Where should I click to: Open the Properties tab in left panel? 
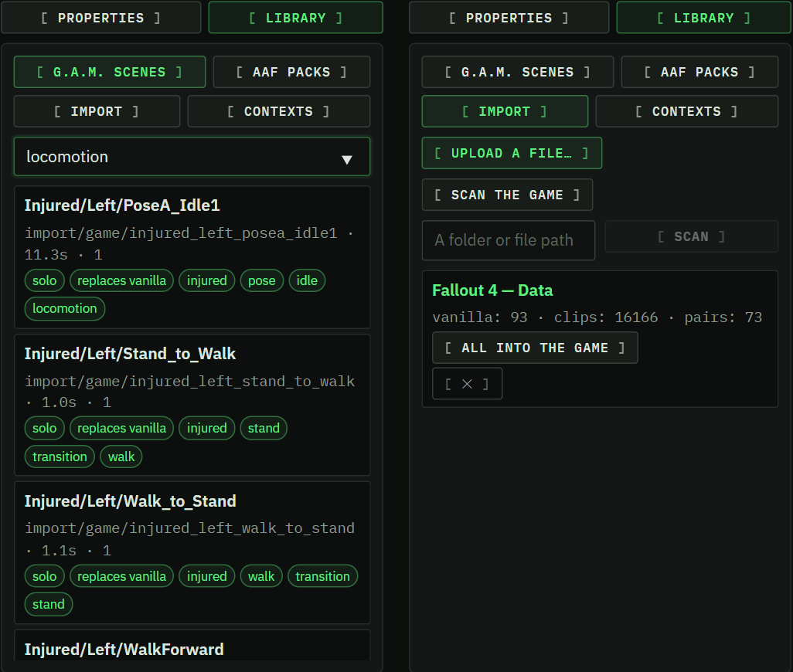tap(100, 18)
